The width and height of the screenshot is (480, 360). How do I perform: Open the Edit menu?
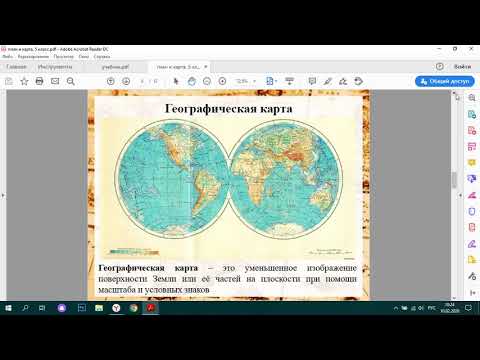pyautogui.click(x=33, y=57)
